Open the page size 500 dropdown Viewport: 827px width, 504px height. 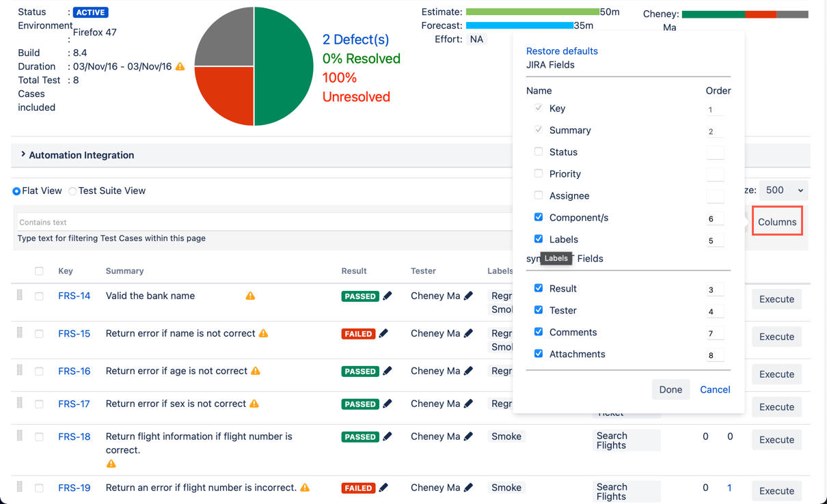click(783, 191)
